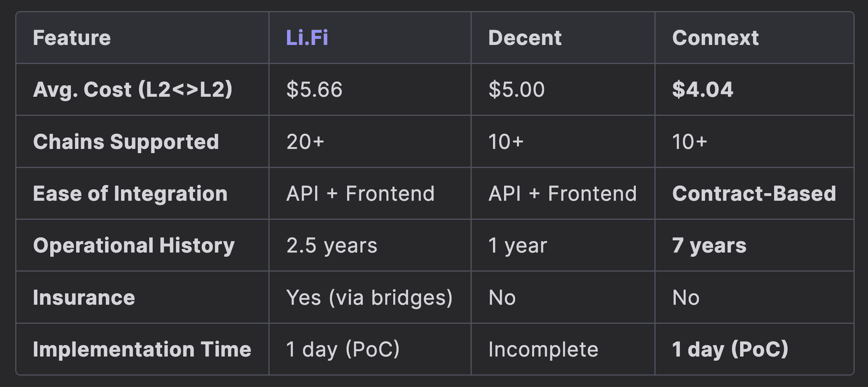
Task: Open the Li.Fi link in header
Action: (307, 38)
